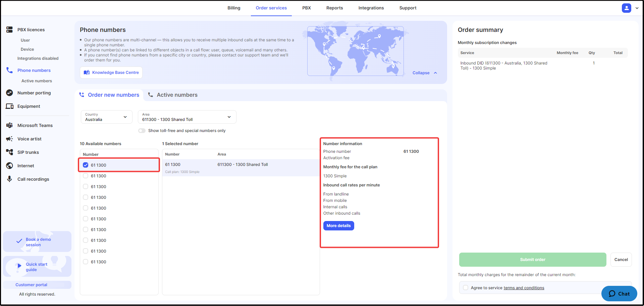Collapse the Phone numbers info banner

tap(425, 73)
